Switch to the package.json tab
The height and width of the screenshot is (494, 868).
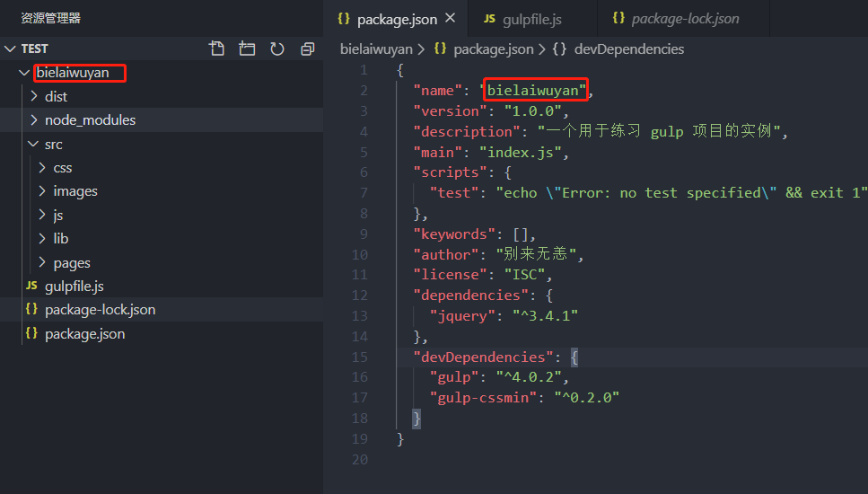(x=397, y=19)
